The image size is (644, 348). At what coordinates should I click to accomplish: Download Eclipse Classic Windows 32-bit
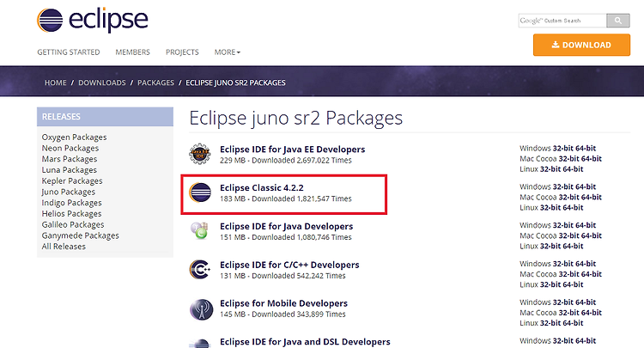563,187
